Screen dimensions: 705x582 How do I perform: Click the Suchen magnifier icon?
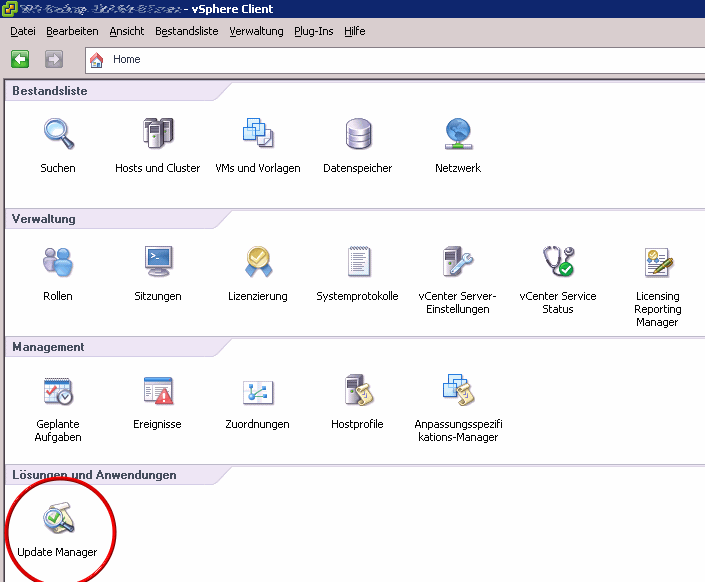coord(58,134)
